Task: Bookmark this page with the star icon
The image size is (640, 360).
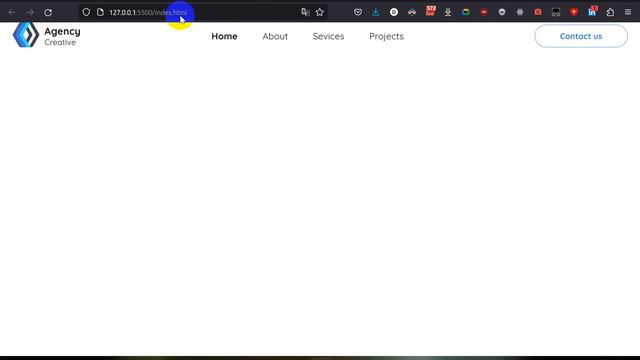Action: 320,12
